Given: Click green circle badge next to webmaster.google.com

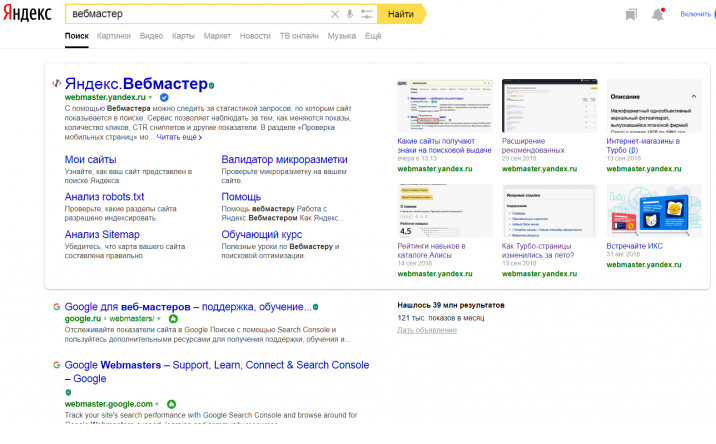Looking at the screenshot, I should (x=171, y=404).
